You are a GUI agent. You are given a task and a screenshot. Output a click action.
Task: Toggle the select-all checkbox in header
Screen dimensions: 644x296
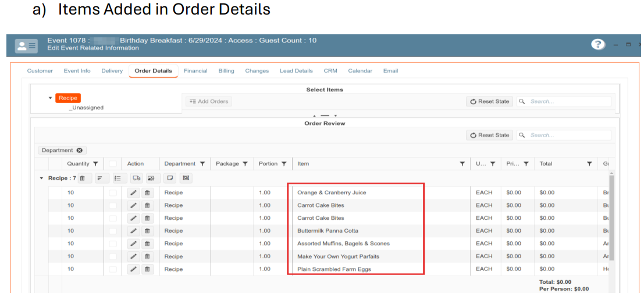click(x=113, y=164)
